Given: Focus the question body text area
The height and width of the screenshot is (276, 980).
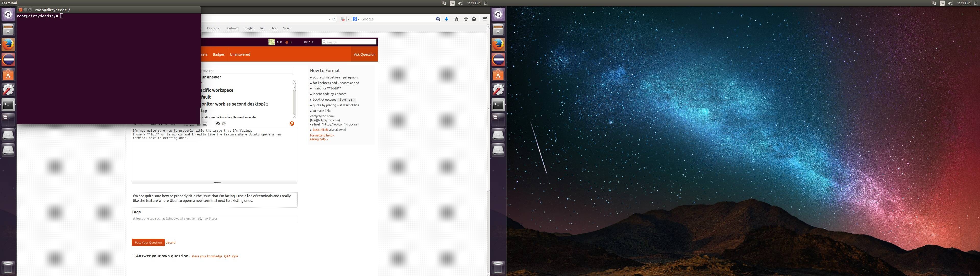Looking at the screenshot, I should coord(214,154).
